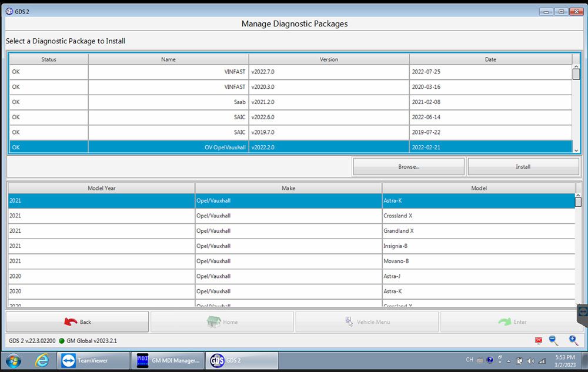Viewport: 588px width, 372px height.
Task: Go Back using the red arrow button
Action: tap(77, 322)
